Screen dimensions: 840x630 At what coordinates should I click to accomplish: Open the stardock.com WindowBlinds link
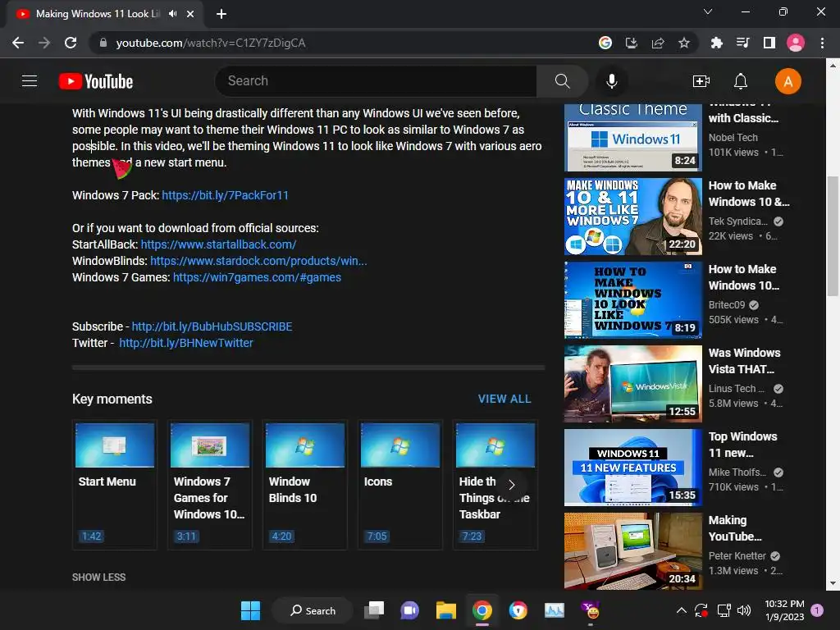tap(258, 262)
